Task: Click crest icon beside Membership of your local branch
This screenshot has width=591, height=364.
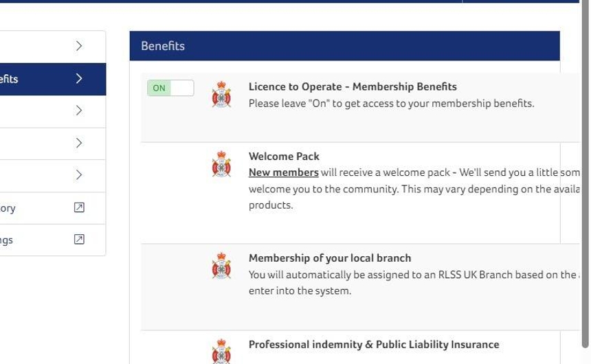Action: 221,266
